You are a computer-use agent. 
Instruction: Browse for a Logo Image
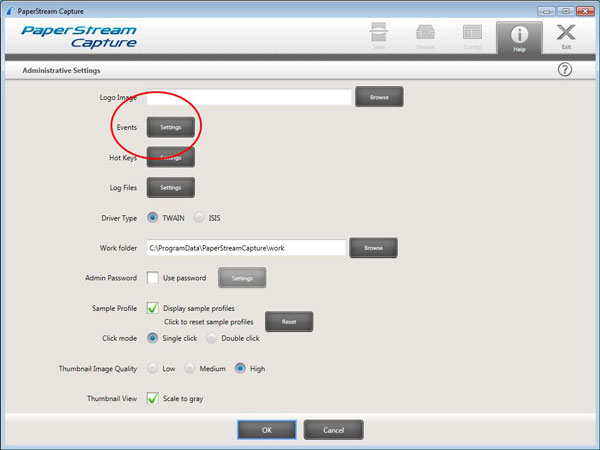(379, 97)
